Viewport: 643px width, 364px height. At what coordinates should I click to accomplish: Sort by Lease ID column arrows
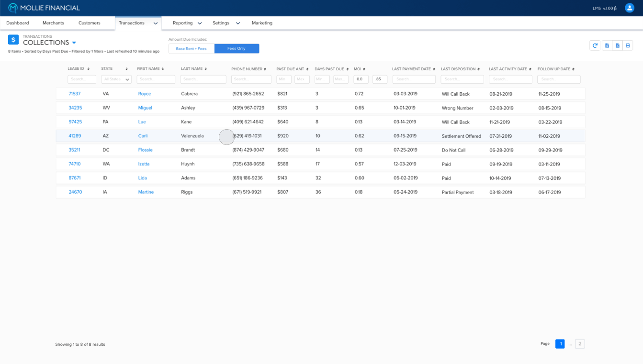(88, 69)
